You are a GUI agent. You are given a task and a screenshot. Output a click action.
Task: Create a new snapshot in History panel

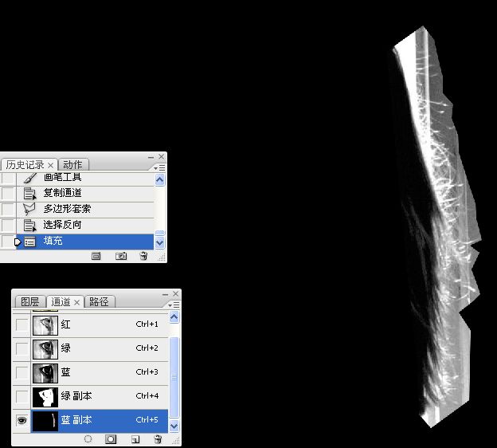click(x=121, y=256)
